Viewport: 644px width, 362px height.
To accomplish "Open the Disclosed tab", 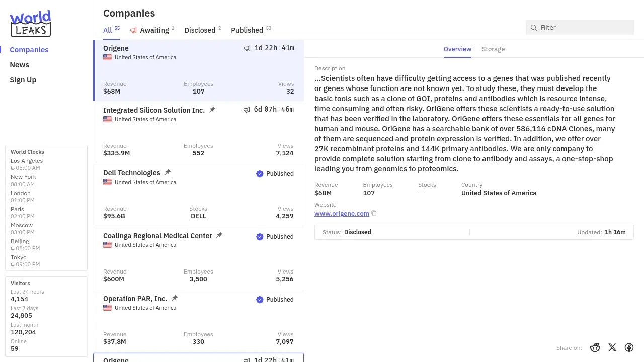I will [x=200, y=30].
